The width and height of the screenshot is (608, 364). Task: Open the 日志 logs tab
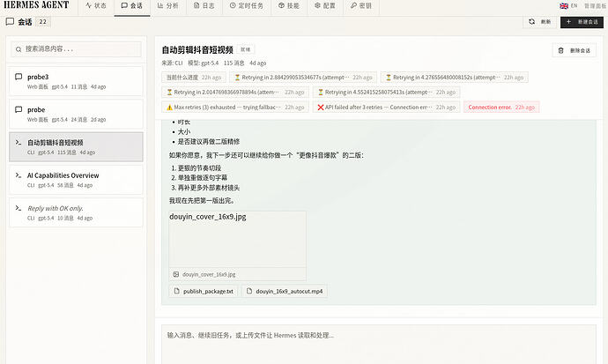point(204,6)
